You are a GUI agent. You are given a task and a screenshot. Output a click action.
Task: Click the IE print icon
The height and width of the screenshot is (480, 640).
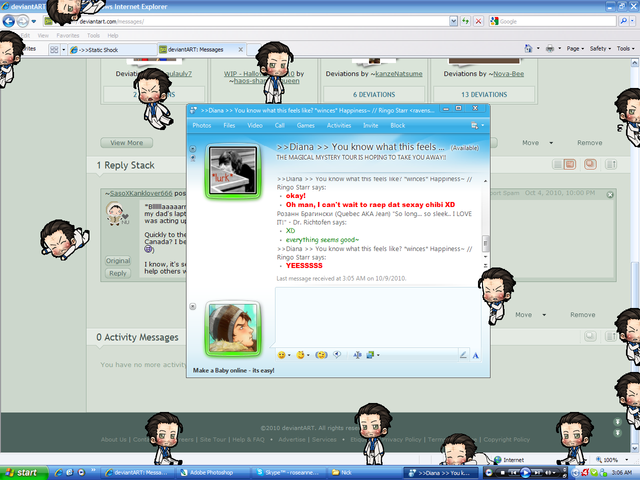coord(550,49)
